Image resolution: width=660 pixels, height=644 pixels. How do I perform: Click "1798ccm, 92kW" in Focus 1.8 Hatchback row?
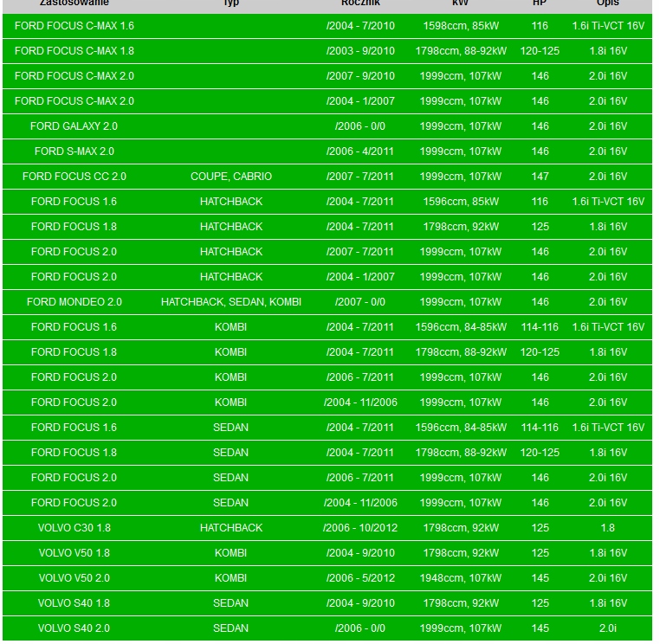click(x=461, y=227)
